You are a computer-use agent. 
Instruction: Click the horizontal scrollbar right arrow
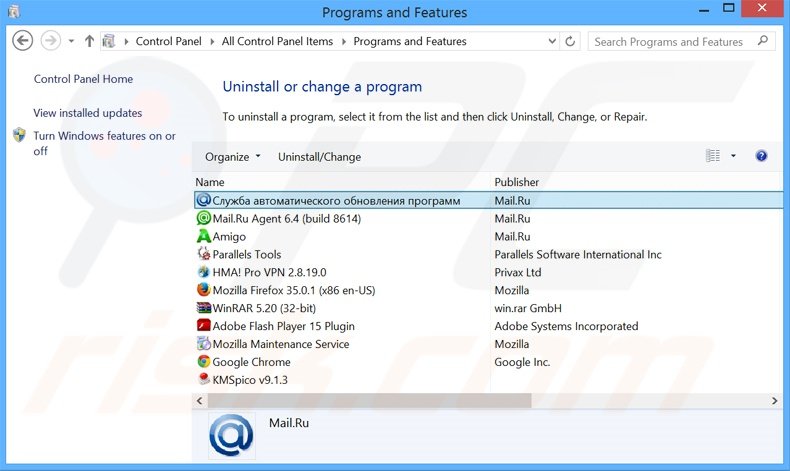pyautogui.click(x=775, y=400)
